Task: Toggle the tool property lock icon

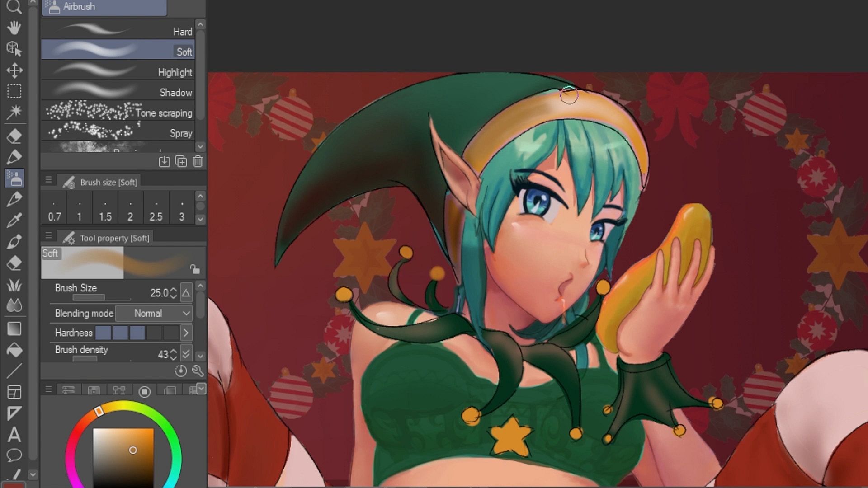Action: 194,269
